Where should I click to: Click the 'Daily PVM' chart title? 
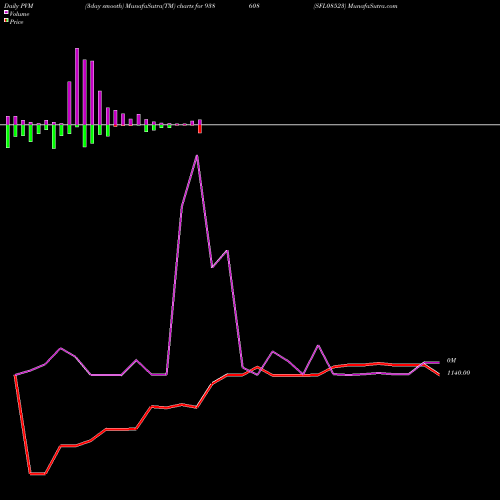[x=19, y=6]
